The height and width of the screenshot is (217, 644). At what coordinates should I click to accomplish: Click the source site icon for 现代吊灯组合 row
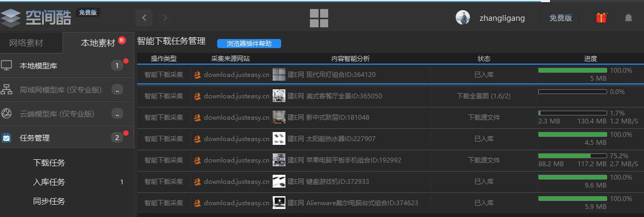pos(197,75)
